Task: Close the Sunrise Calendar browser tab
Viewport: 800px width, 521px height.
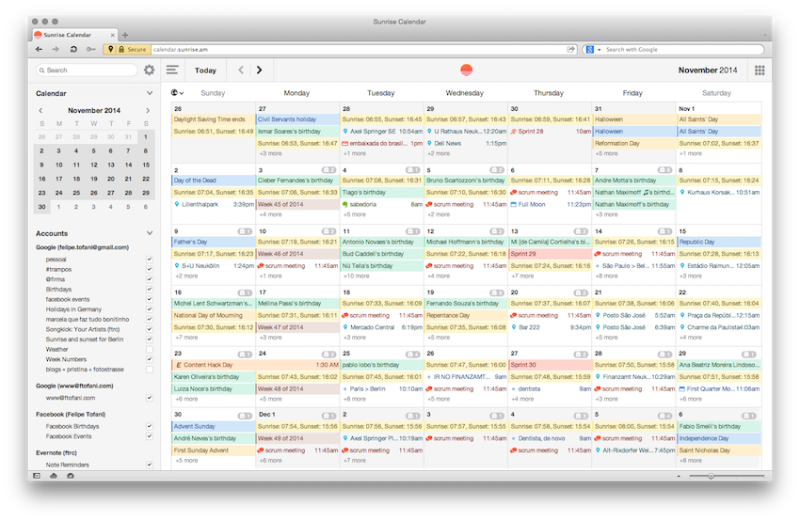Action: point(112,35)
